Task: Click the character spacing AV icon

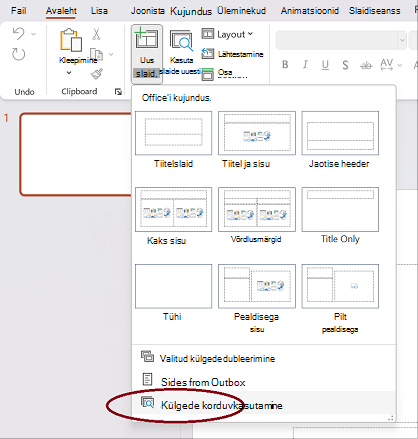Action: tap(387, 64)
